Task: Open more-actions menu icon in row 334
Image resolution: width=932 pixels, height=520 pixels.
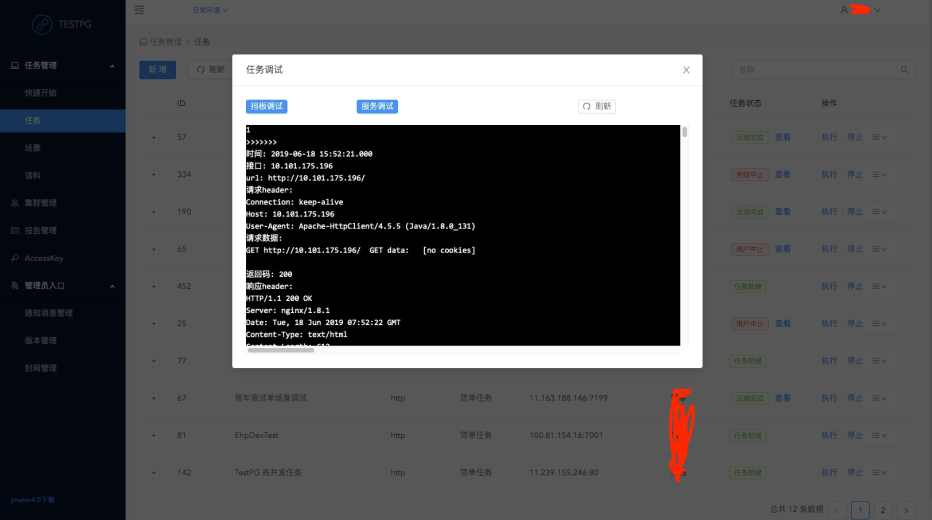Action: 879,175
